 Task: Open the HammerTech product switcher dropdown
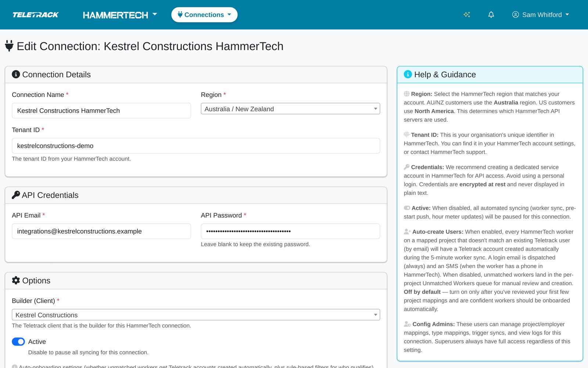(x=120, y=15)
